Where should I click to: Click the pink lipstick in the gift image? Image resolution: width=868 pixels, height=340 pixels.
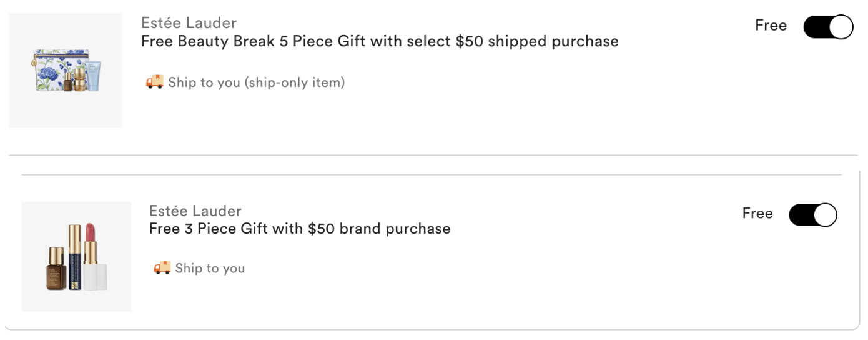(97, 257)
